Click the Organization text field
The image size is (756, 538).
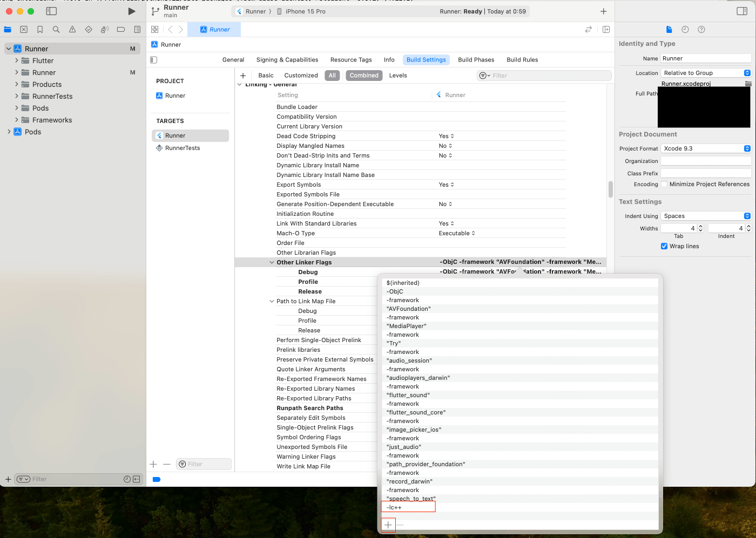(706, 161)
